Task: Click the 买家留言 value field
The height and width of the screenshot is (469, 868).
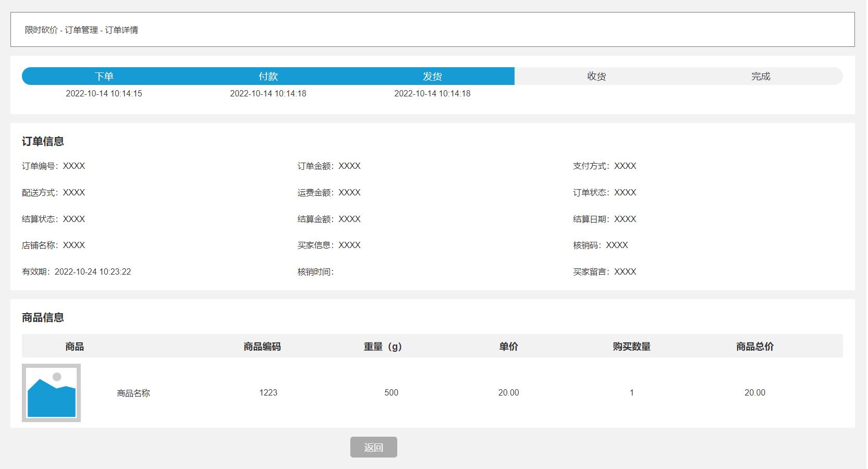Action: [x=625, y=271]
